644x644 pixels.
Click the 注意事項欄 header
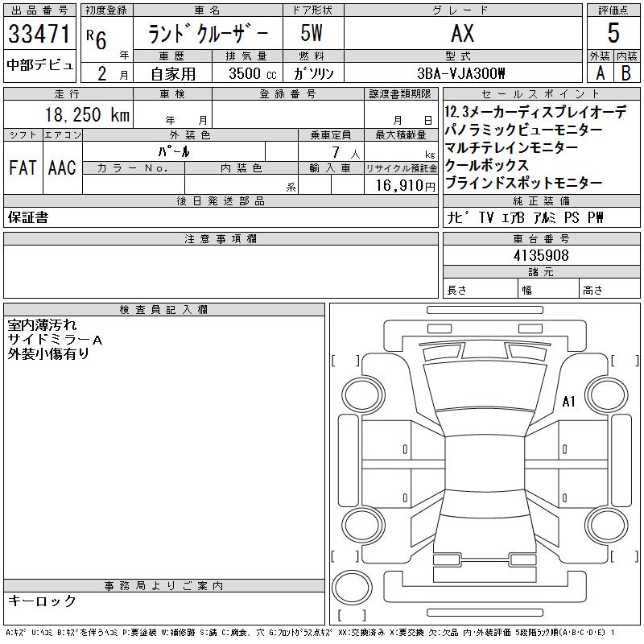pyautogui.click(x=221, y=238)
